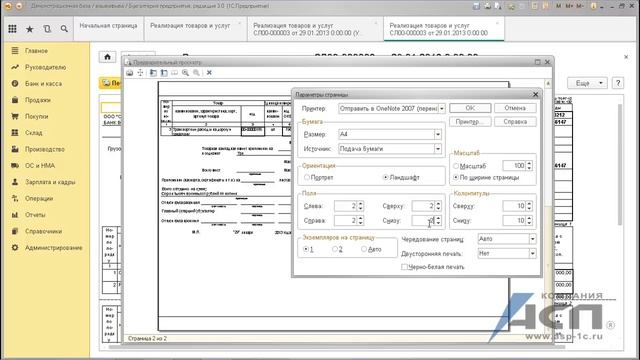
Task: Close the Параметры страницы dialog
Action: (x=536, y=95)
